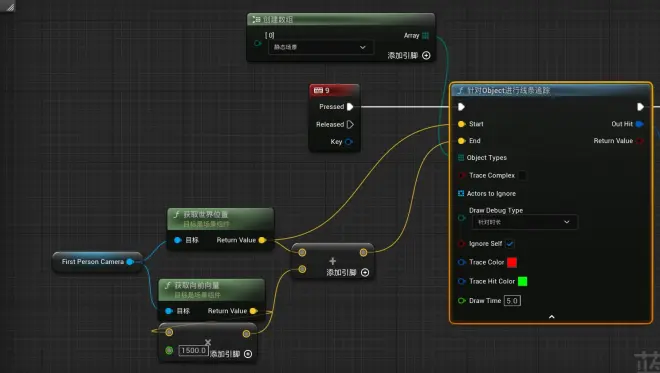The width and height of the screenshot is (660, 373).
Task: Add a pin on the vector add node
Action: click(348, 273)
